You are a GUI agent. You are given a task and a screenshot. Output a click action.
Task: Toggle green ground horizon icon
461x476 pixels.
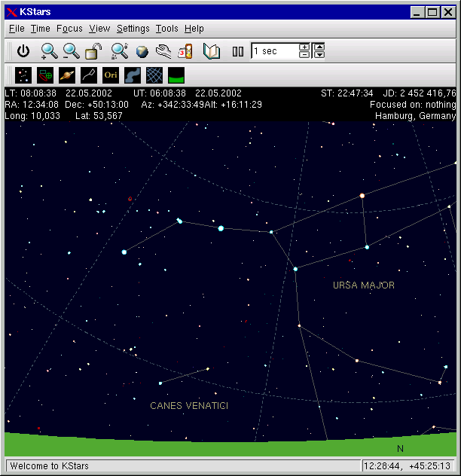click(176, 75)
